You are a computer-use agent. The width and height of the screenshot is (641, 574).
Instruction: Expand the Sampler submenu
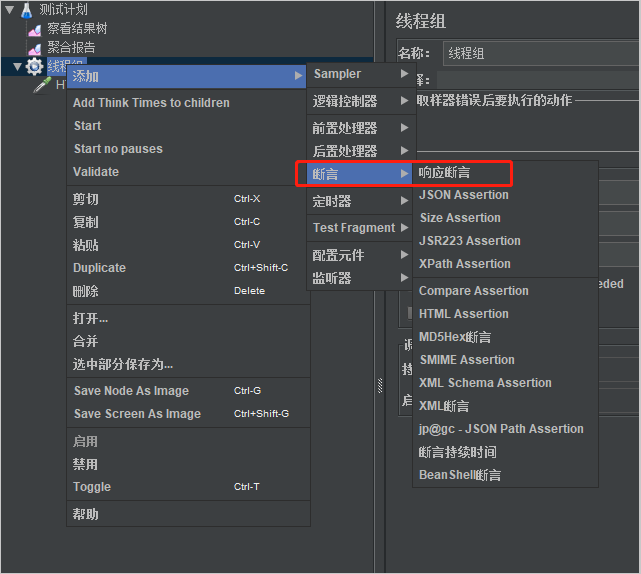click(x=361, y=74)
